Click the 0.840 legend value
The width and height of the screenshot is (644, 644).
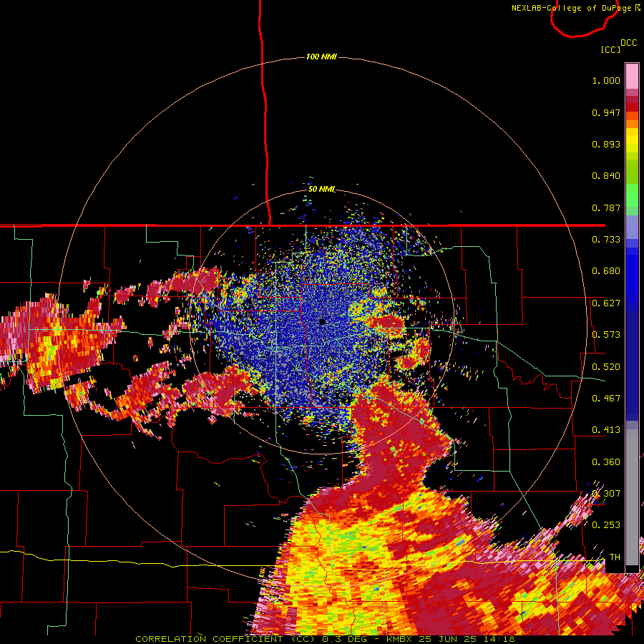(x=606, y=176)
